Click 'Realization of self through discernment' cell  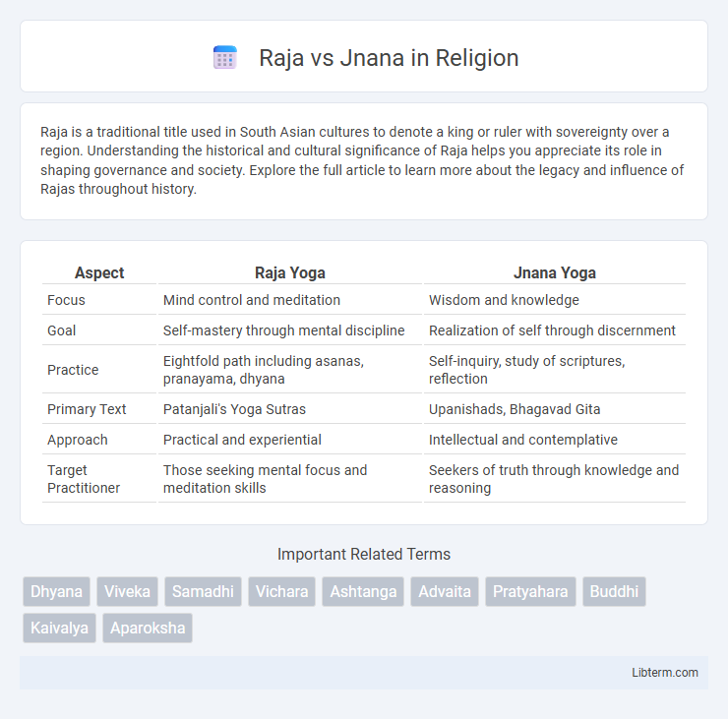555,330
